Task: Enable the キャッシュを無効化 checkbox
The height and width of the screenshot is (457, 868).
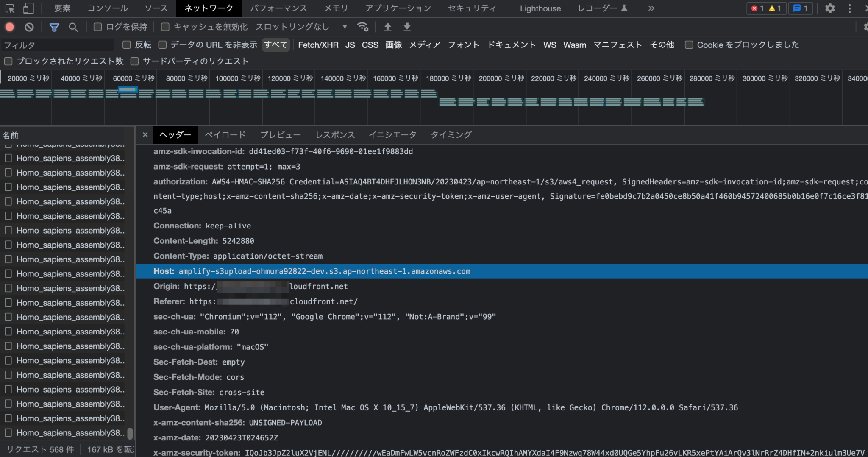Action: [165, 26]
